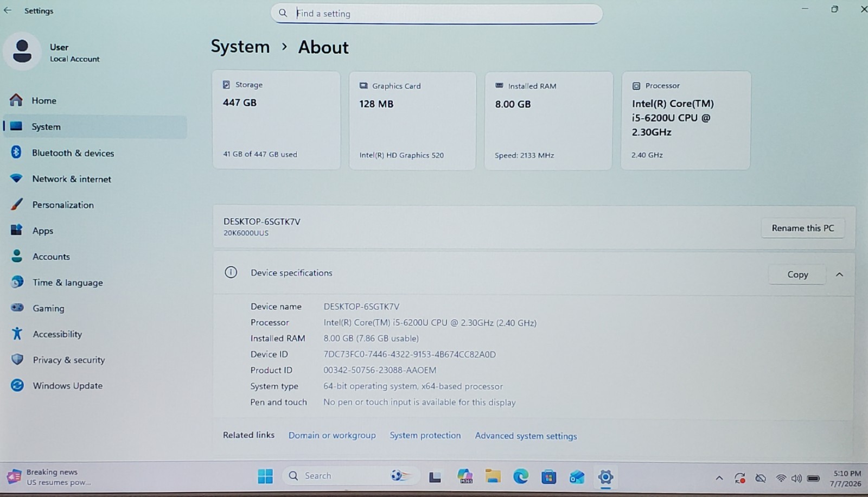
Task: Select the device name value DESKTOP-6SGTK7V
Action: pyautogui.click(x=361, y=307)
